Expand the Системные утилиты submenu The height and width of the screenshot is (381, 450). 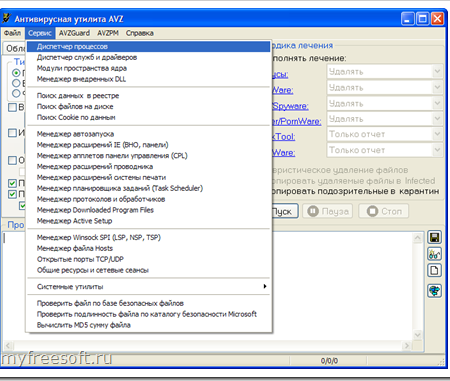click(149, 287)
